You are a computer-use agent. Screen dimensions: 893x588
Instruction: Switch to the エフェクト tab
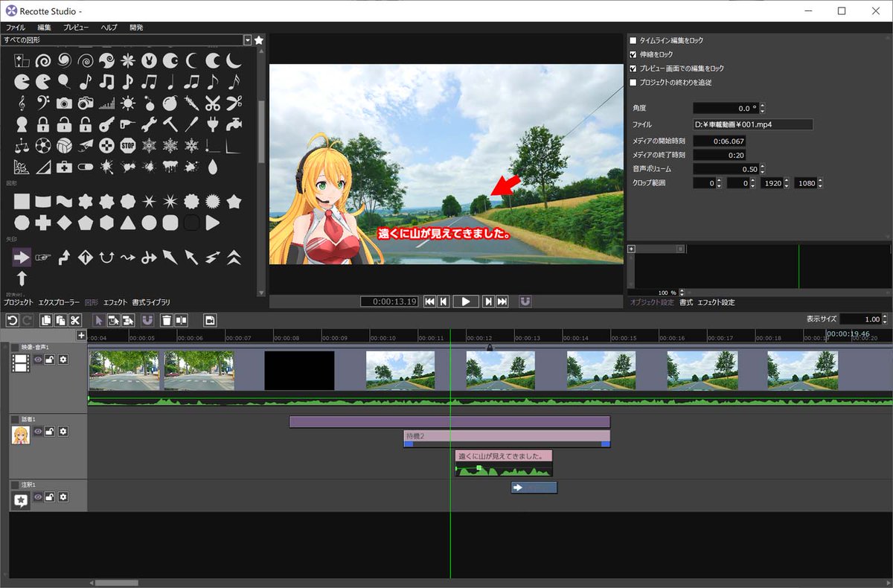115,302
